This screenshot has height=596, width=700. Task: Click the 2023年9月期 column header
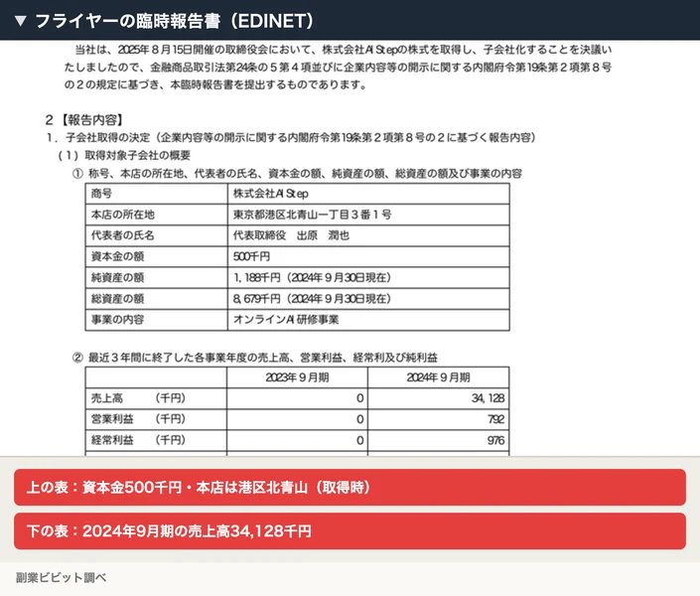point(297,377)
